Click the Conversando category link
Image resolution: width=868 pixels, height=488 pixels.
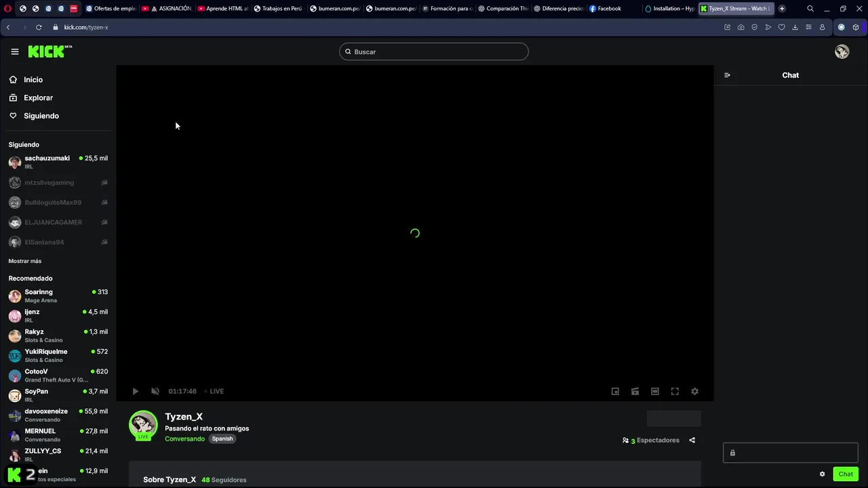coord(184,439)
